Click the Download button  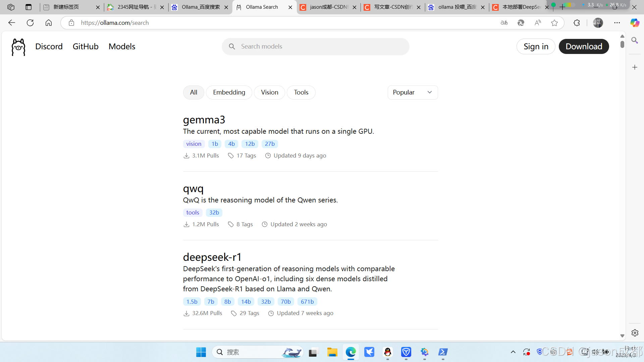point(584,46)
